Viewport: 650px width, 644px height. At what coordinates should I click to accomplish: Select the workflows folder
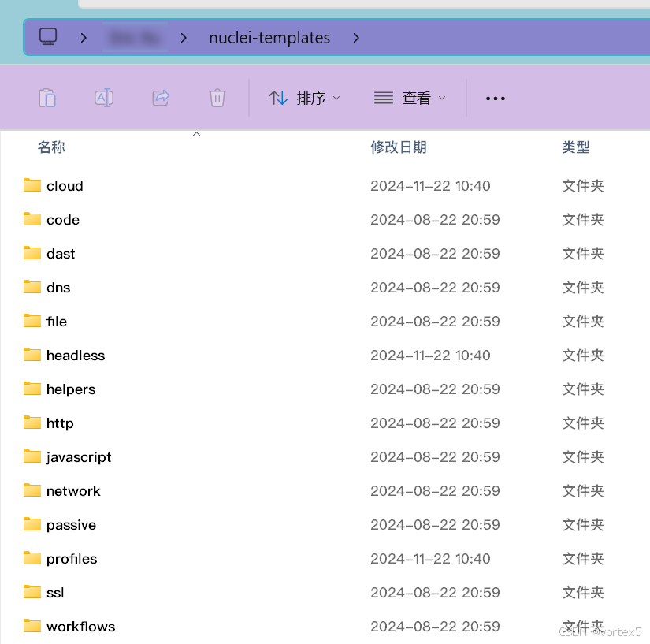[x=81, y=627]
